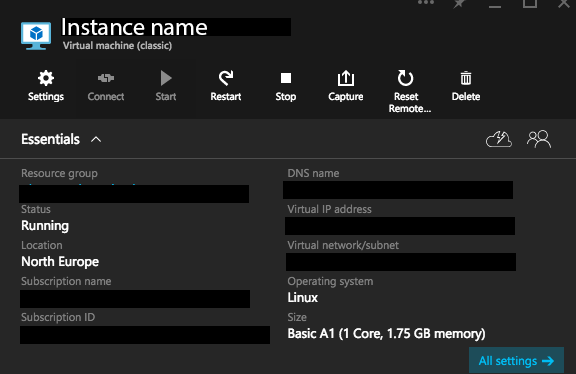The image size is (576, 374).
Task: Open All settings link
Action: tap(516, 361)
